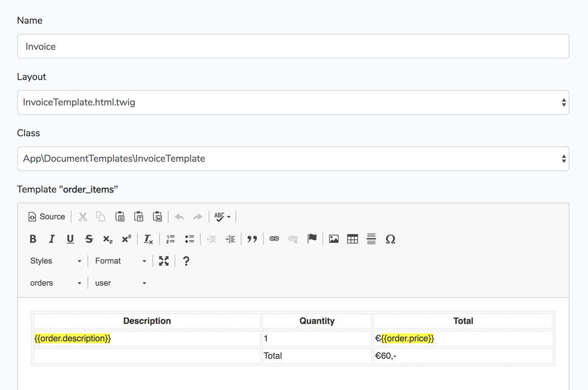
Task: Open the orders placeholder dropdown
Action: 56,283
